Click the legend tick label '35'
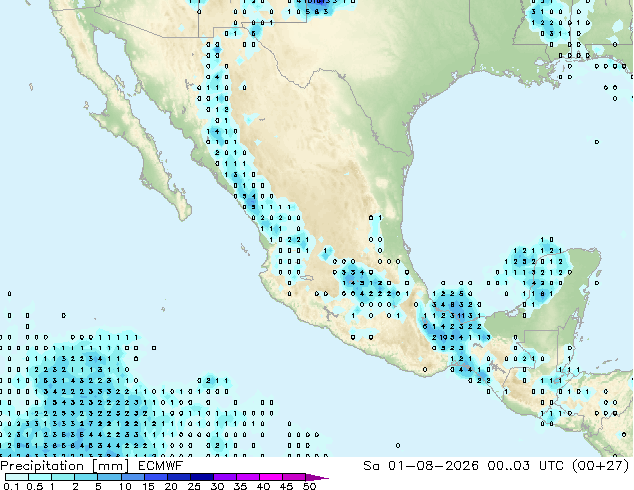 240,486
